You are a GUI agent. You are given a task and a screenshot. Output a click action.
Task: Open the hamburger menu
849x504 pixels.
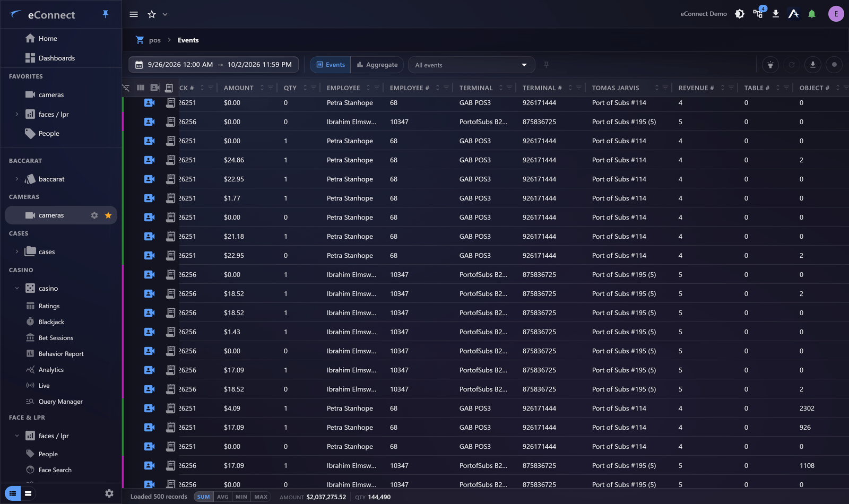point(134,14)
